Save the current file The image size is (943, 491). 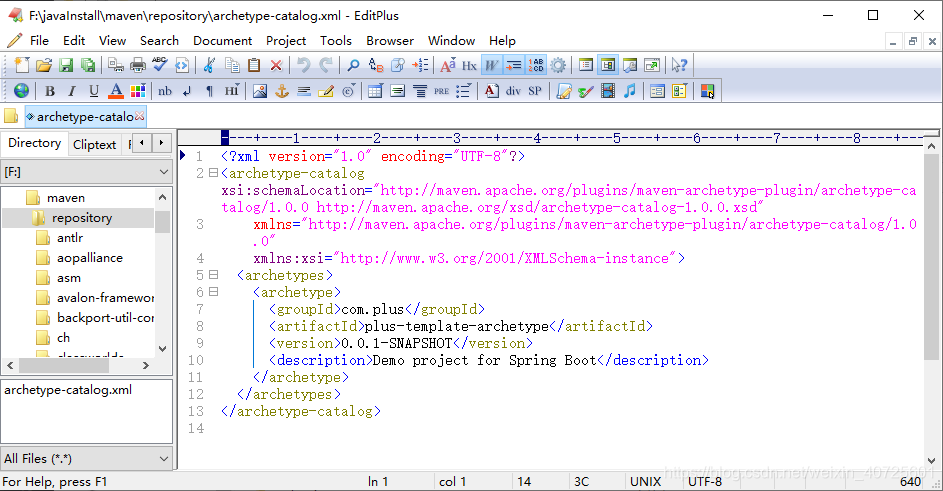point(66,65)
